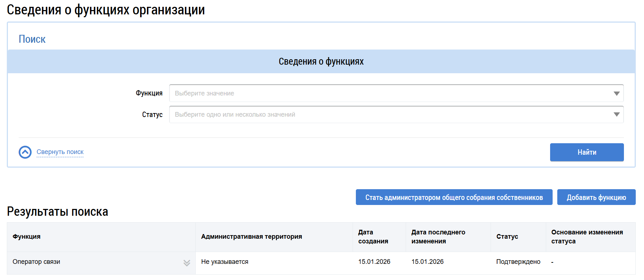Select the Оператор связи row text
Image resolution: width=644 pixels, height=280 pixels.
[36, 262]
